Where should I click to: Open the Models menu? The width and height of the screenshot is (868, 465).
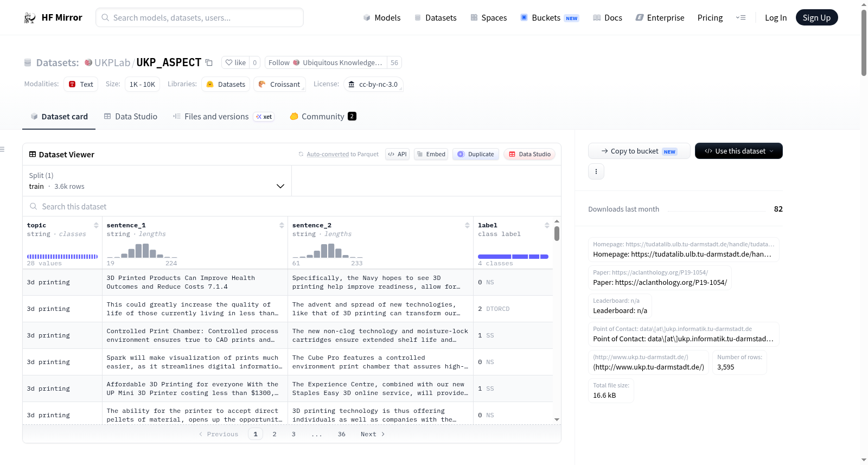point(382,18)
